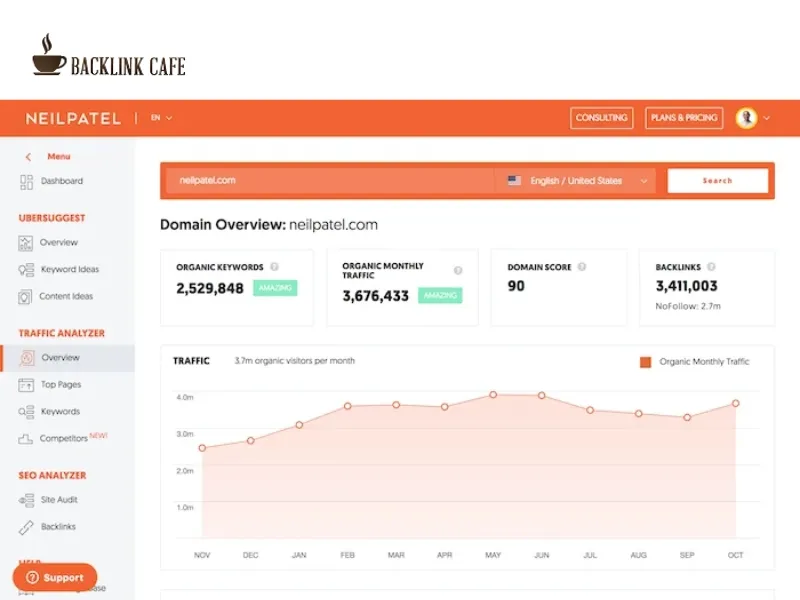Viewport: 800px width, 600px height.
Task: Click the Keyword Ideas icon
Action: pyautogui.click(x=26, y=270)
